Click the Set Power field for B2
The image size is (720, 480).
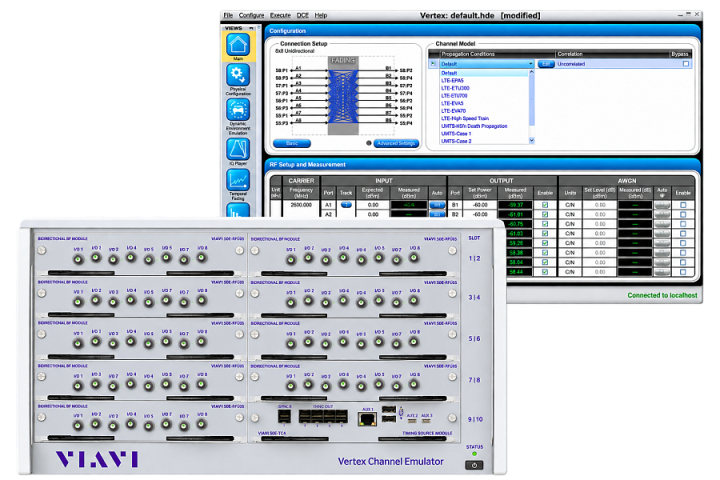[x=480, y=215]
